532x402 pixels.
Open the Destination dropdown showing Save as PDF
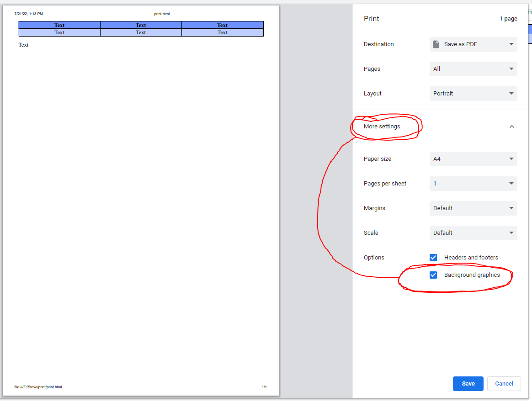point(473,44)
